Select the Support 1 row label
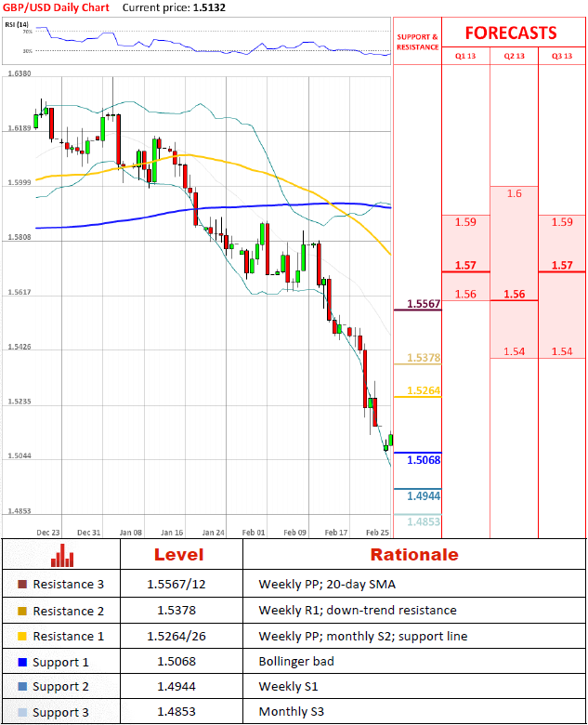 click(x=60, y=663)
